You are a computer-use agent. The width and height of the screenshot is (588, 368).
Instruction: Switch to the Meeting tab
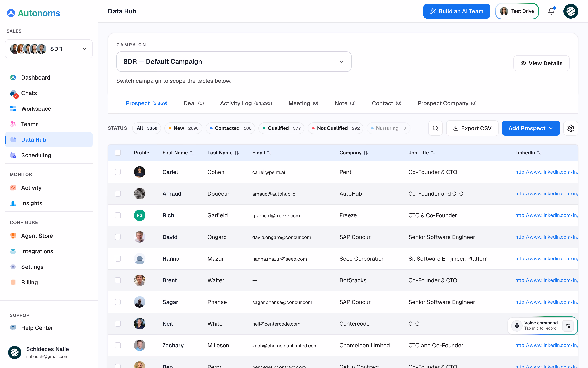[303, 103]
